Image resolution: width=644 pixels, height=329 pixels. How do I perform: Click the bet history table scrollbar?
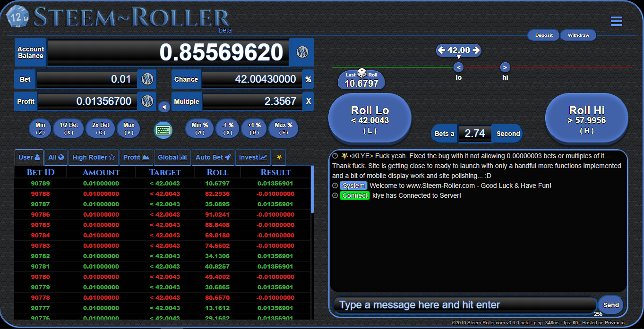tap(312, 189)
